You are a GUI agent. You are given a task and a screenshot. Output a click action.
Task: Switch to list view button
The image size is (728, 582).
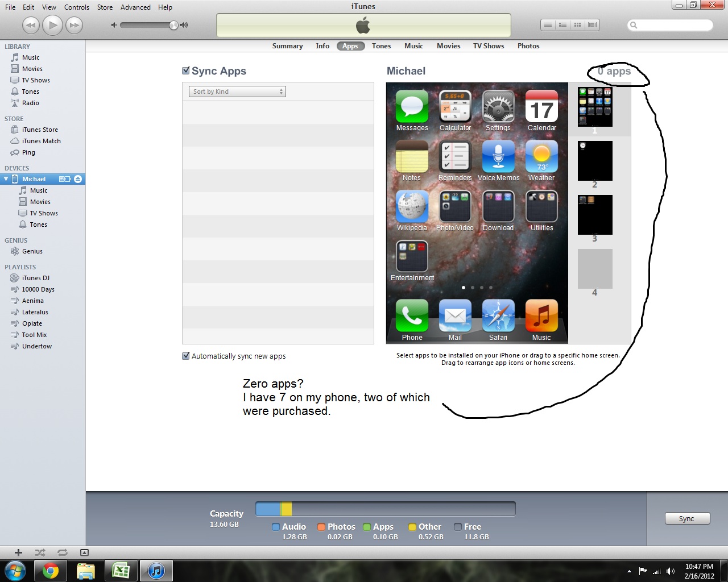(x=548, y=25)
